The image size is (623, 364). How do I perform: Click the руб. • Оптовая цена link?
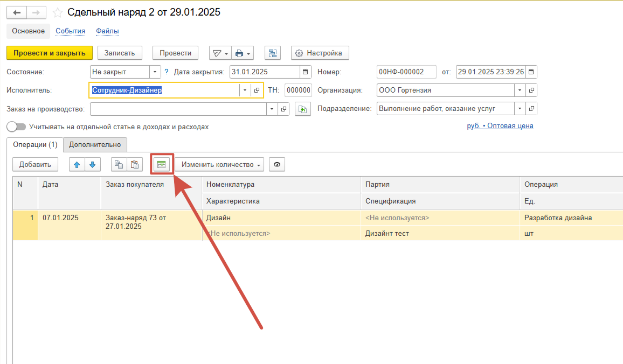click(x=500, y=126)
